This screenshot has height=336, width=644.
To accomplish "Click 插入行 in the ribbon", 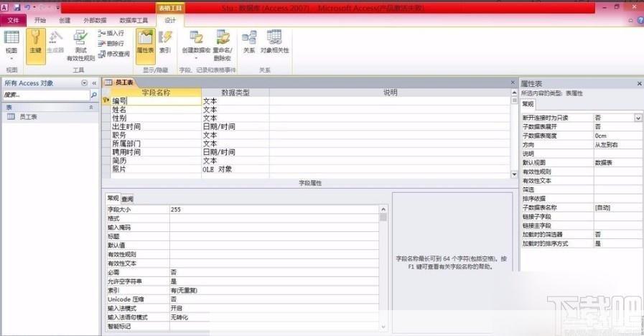I will tap(111, 33).
